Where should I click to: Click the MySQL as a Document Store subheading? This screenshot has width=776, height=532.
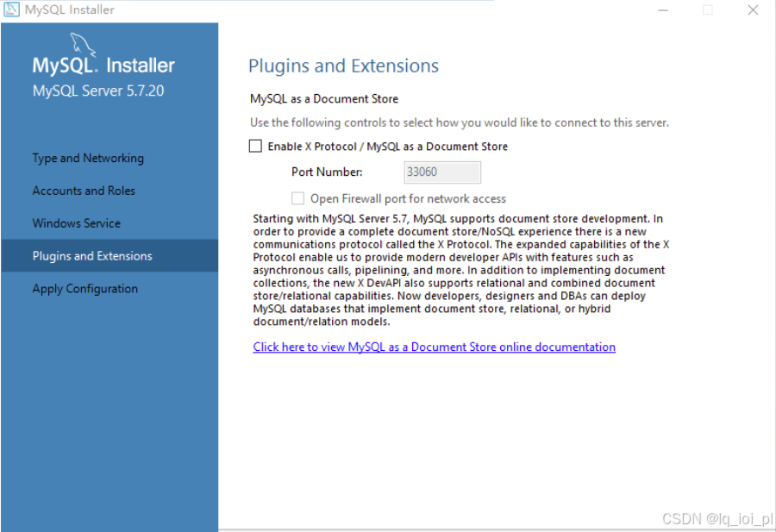(x=324, y=99)
